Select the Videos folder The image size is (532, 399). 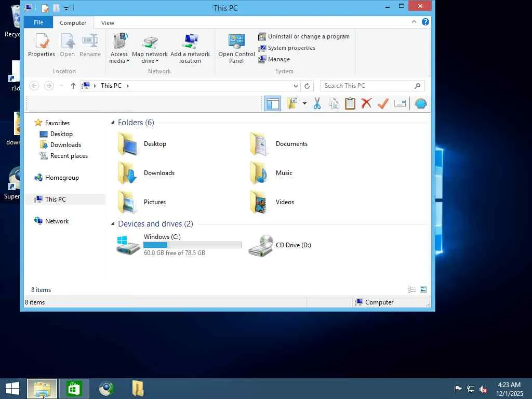coord(271,202)
